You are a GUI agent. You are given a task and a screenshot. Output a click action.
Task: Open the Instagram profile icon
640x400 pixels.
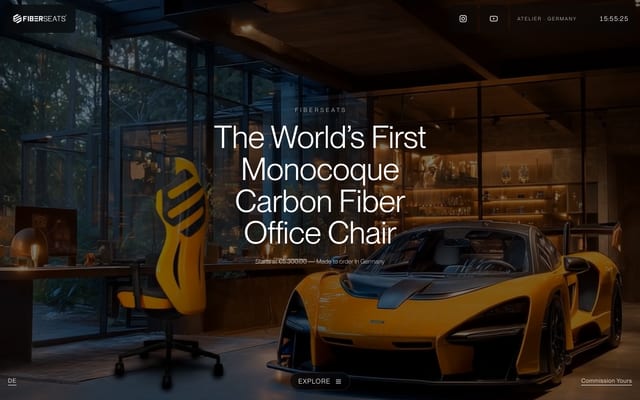pos(463,19)
